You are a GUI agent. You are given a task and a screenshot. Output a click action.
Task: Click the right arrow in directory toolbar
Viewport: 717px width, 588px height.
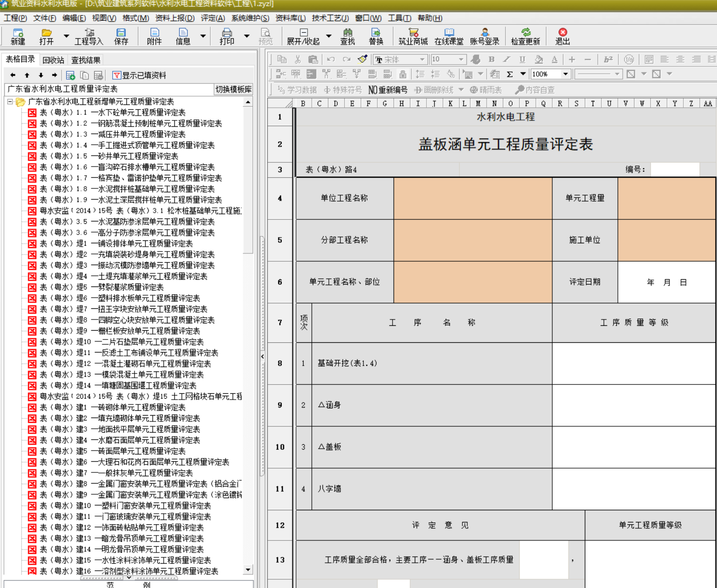54,75
